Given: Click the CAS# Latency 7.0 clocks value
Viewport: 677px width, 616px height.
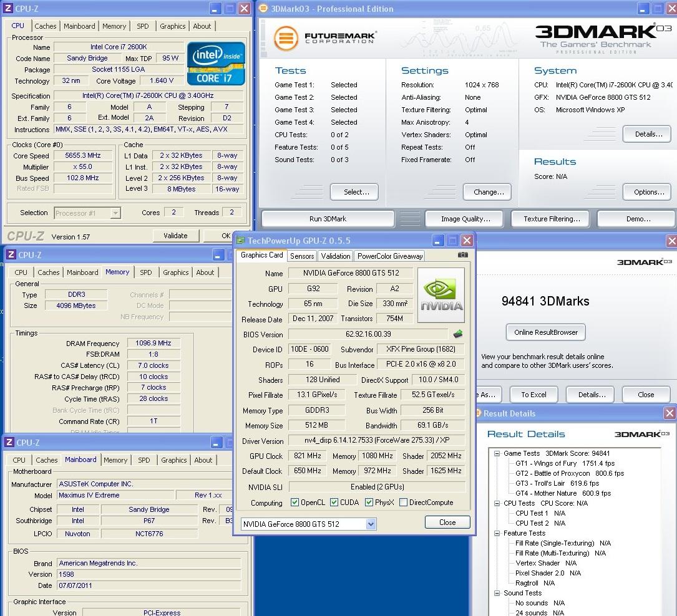Looking at the screenshot, I should pos(153,365).
